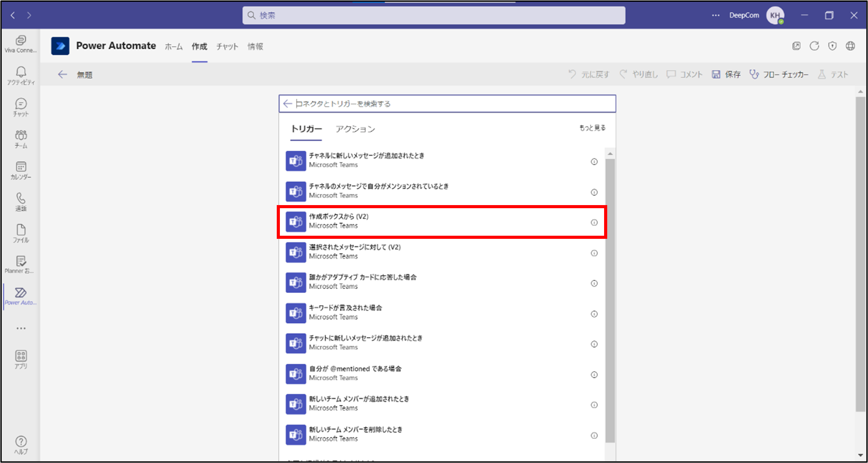Open コメント in the flow toolbar
This screenshot has width=868, height=463.
[x=685, y=75]
